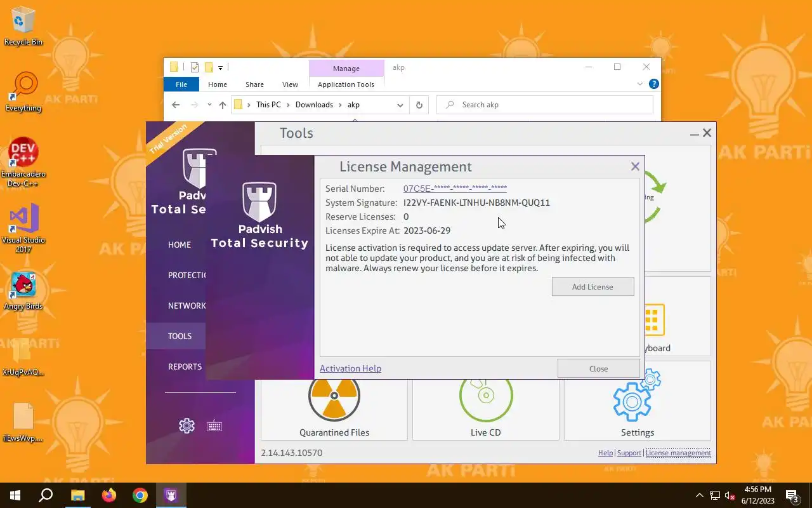Click the 2023-06-29 expiry date

click(427, 231)
